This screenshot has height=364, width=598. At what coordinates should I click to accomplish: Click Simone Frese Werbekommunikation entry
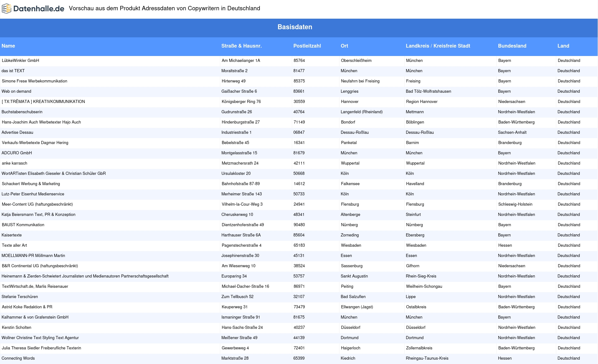(x=35, y=81)
